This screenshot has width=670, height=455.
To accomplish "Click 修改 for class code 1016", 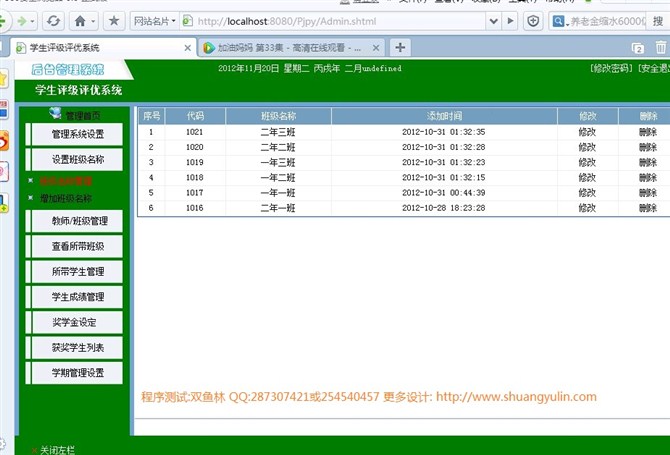I will (587, 208).
